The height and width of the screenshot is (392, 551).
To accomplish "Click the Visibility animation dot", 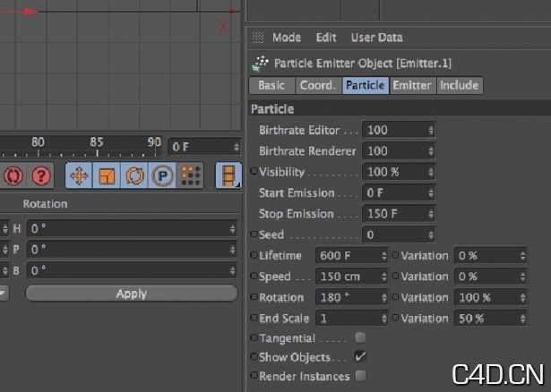I will point(254,171).
